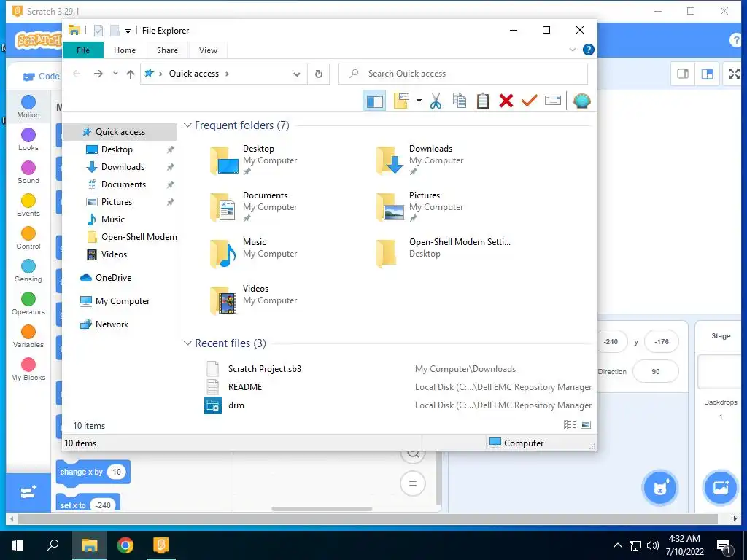Click the Cut scissors icon
Viewport: 747px width, 560px height.
436,101
